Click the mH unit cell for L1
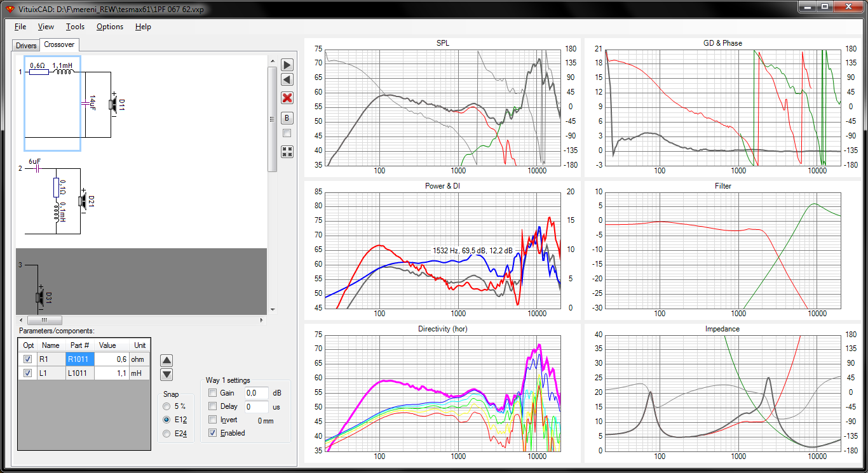 click(139, 373)
